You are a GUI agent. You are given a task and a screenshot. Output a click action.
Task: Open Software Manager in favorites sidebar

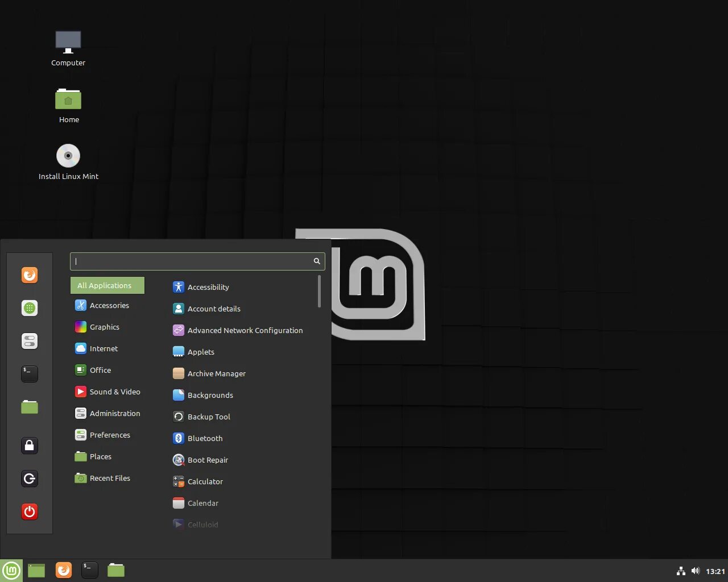pyautogui.click(x=30, y=308)
